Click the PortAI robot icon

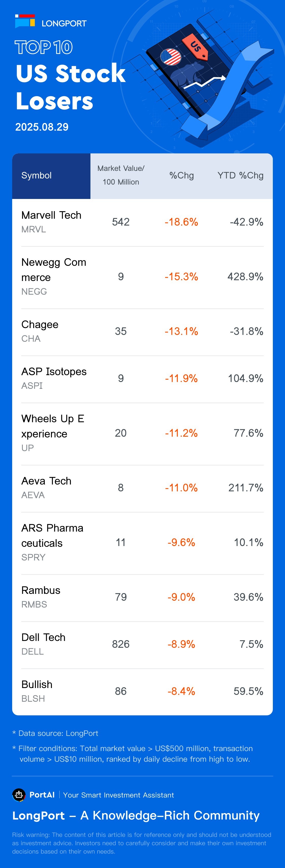[19, 795]
